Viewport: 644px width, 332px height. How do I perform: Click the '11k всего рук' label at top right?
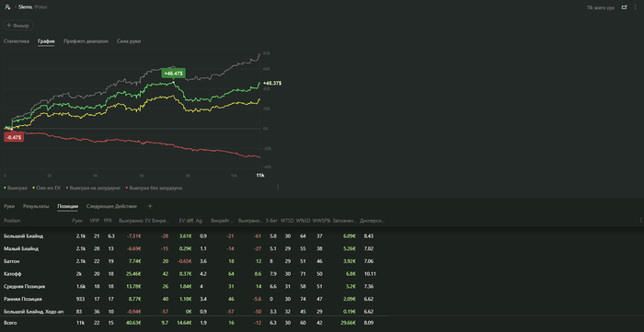601,7
